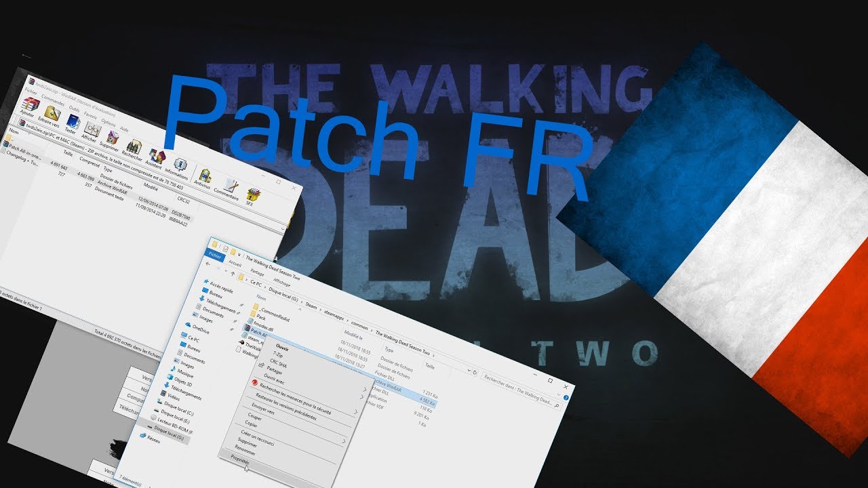Viewport: 868px width, 488px height.
Task: Click the Explorer address refresh button
Action: click(x=475, y=373)
